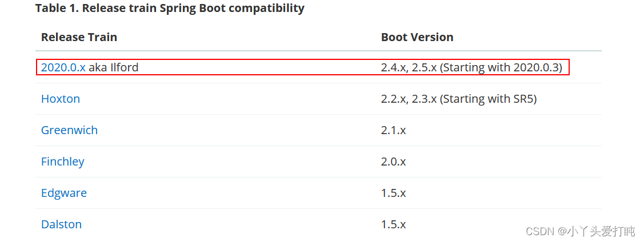The image size is (644, 242).
Task: Click the '(Starting with SR5)' note
Action: pos(488,99)
